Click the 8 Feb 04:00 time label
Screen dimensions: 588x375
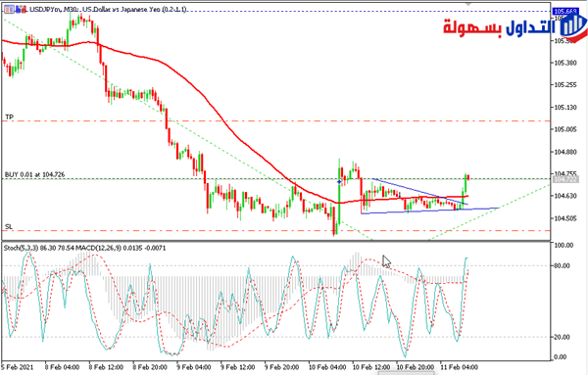tap(63, 367)
